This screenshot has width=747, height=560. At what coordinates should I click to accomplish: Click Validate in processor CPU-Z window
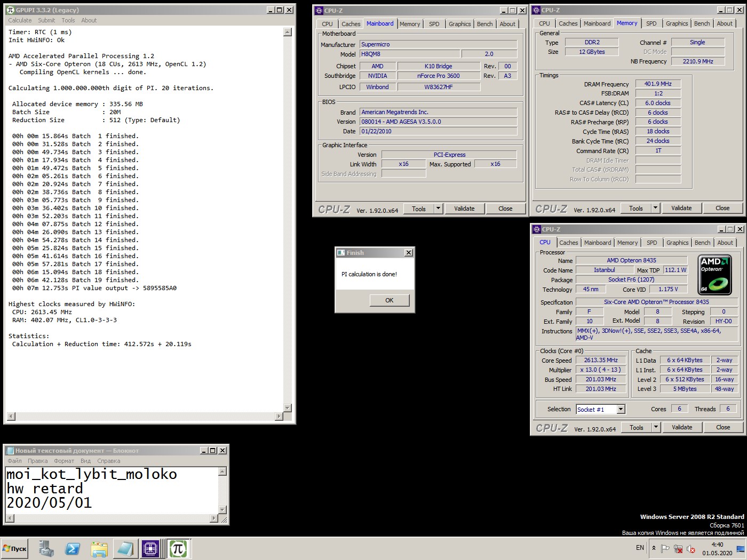[x=682, y=427]
